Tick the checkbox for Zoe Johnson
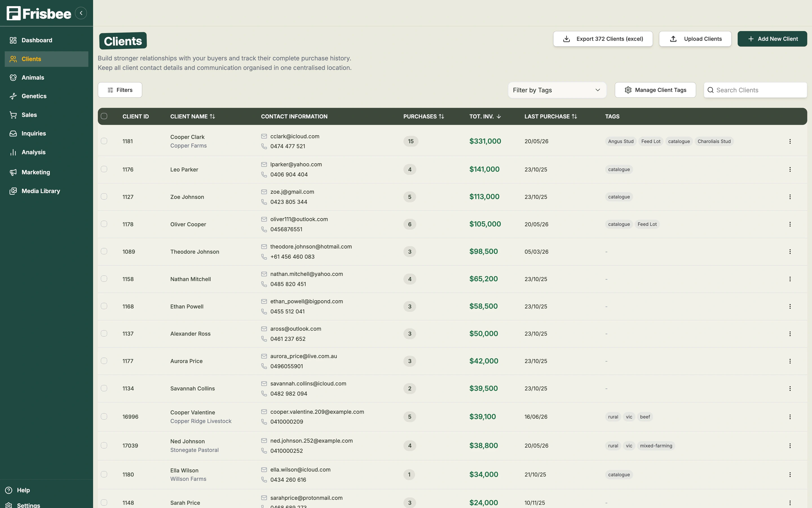812x508 pixels. point(104,196)
